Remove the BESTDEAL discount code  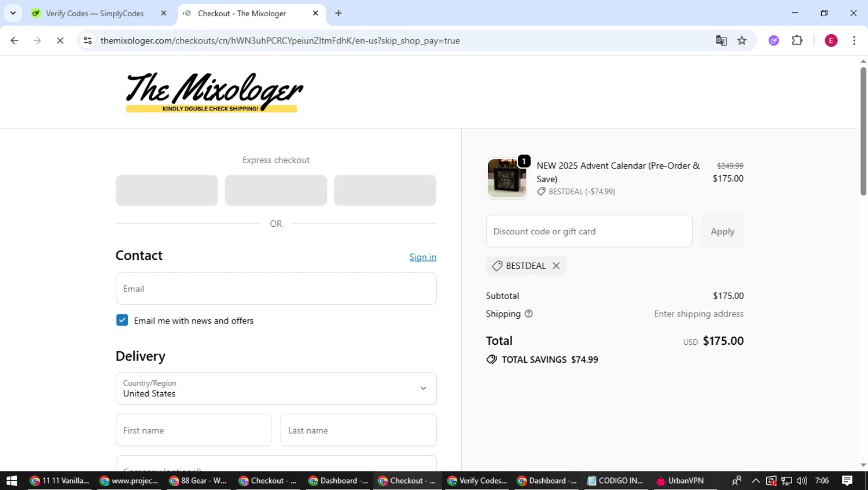tap(556, 266)
